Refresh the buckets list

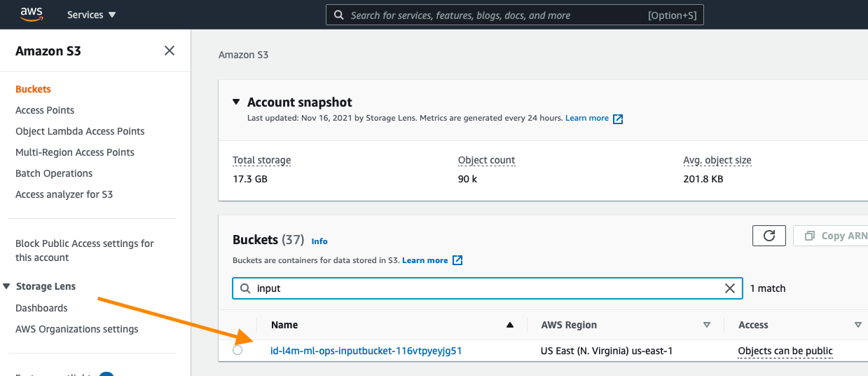pos(769,236)
